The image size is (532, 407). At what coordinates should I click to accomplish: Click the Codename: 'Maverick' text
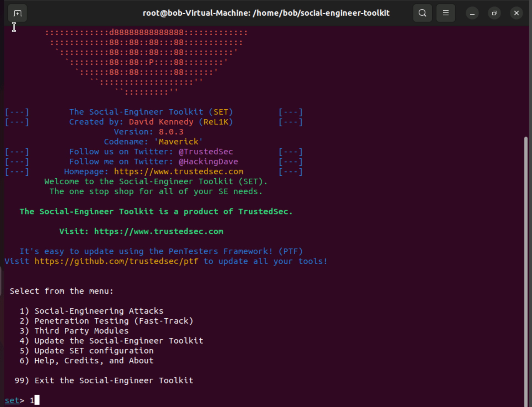pos(153,142)
